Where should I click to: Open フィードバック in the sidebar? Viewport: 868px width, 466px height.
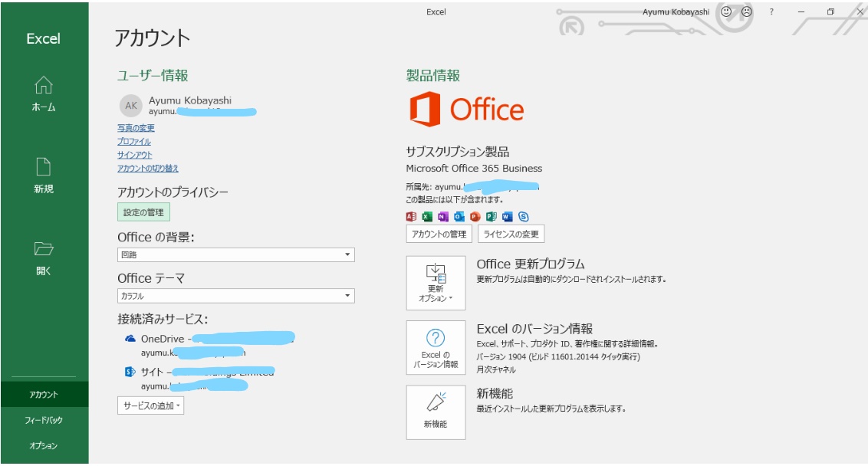tap(44, 420)
